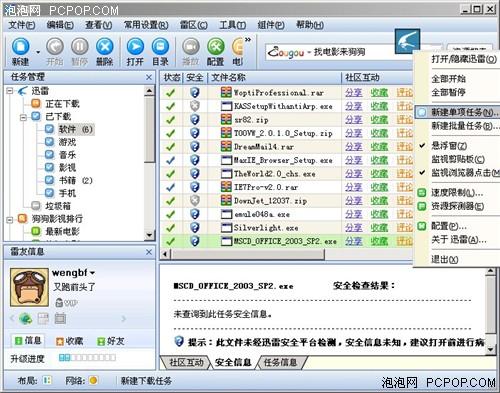Click the 打开 open toolbar icon

(x=135, y=47)
